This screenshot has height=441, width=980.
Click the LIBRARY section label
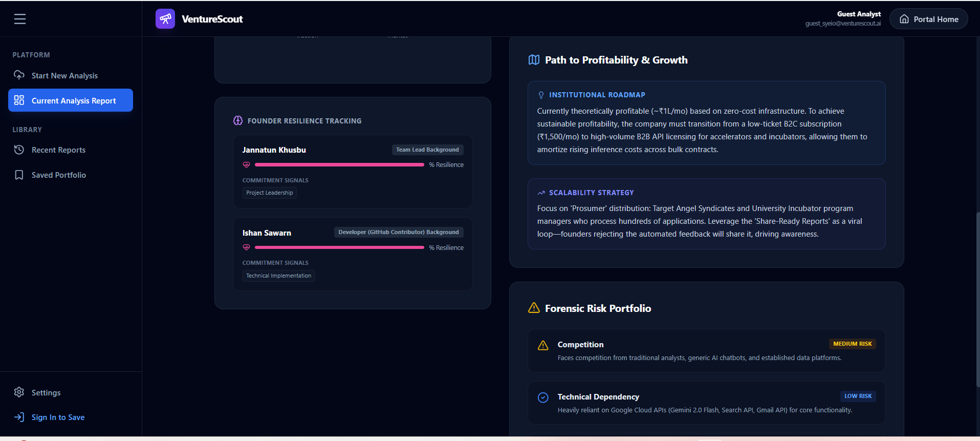click(x=27, y=130)
